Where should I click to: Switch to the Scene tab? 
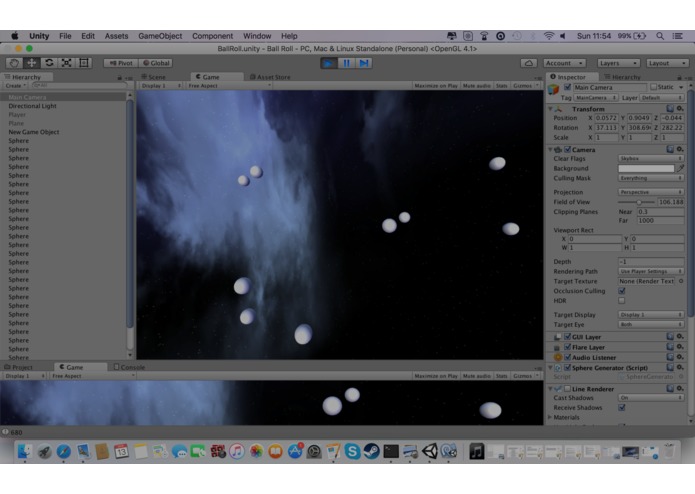click(153, 77)
